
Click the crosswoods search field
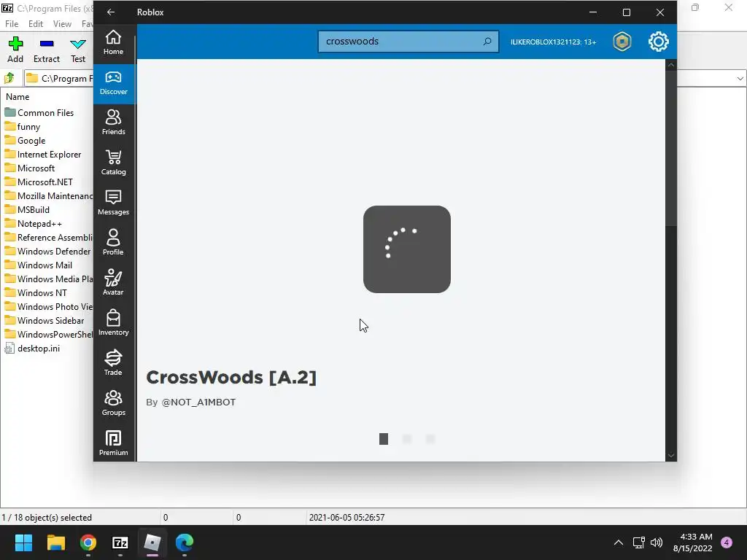pyautogui.click(x=409, y=42)
